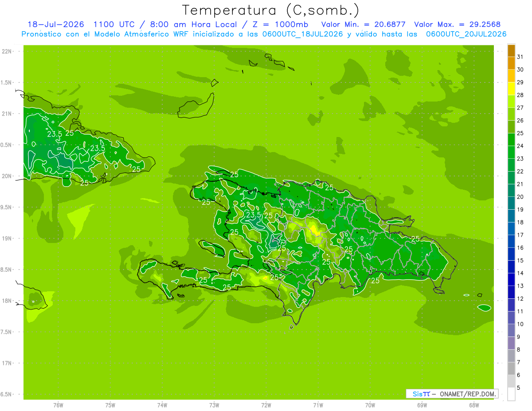Click the '76W' longitude label
The width and height of the screenshot is (532, 411).
(x=58, y=405)
